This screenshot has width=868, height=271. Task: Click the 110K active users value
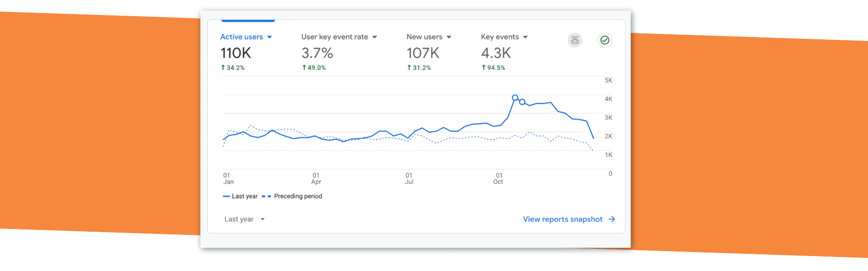coord(236,53)
